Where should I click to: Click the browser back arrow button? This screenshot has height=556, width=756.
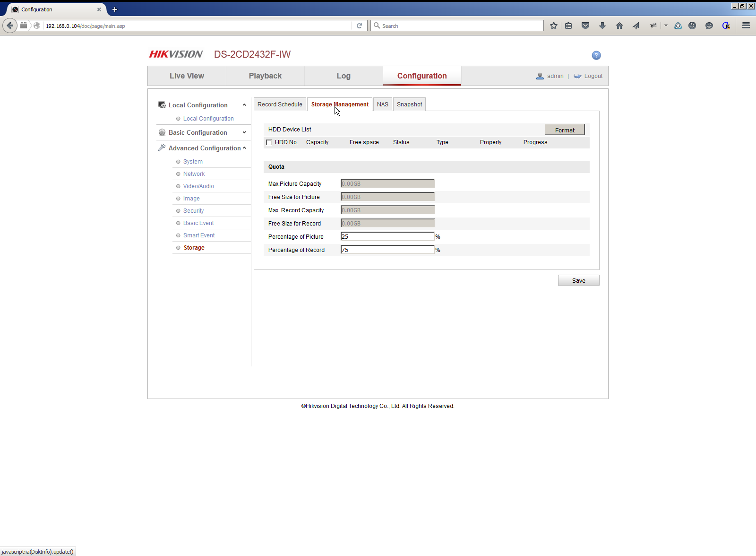coord(10,26)
